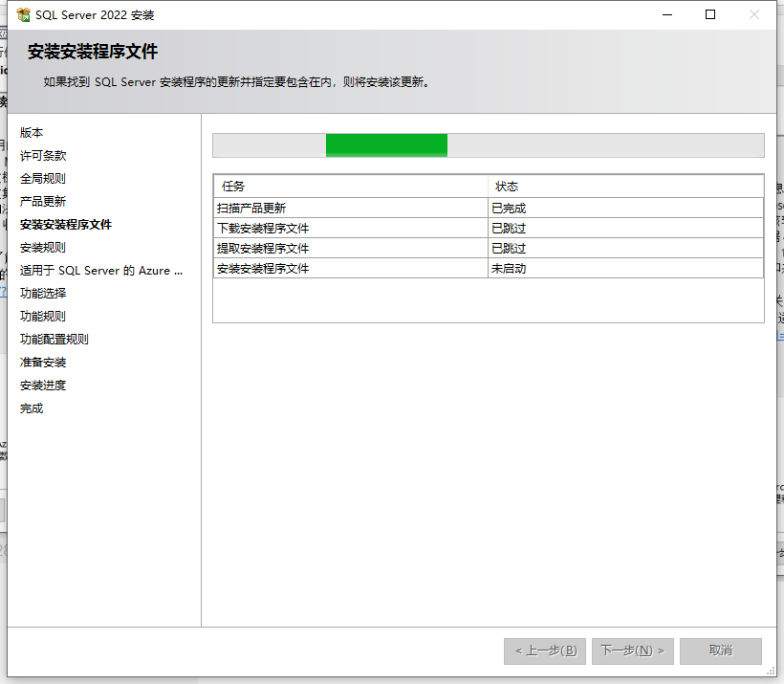Click the 下一步(N) next button

click(x=633, y=651)
